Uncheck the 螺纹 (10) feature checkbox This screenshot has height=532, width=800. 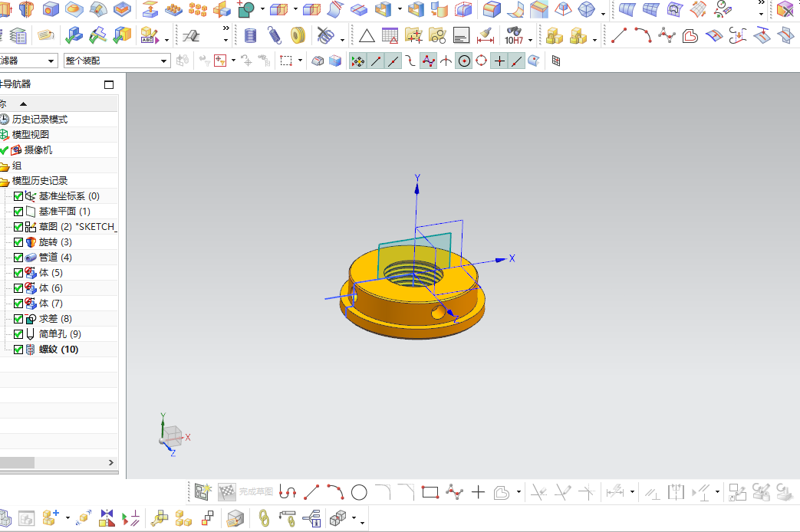(x=18, y=350)
